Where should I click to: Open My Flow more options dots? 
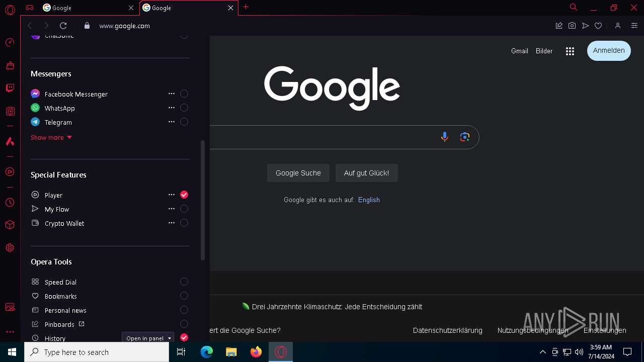(172, 209)
